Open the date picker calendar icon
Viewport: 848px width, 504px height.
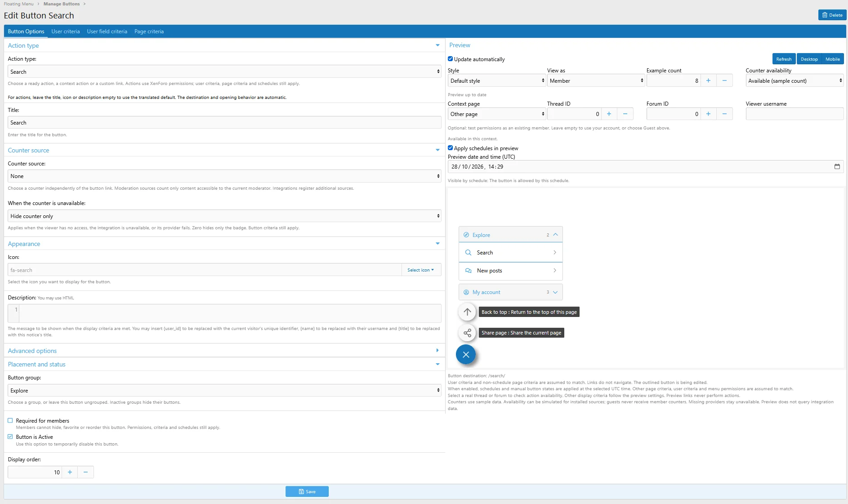(837, 166)
